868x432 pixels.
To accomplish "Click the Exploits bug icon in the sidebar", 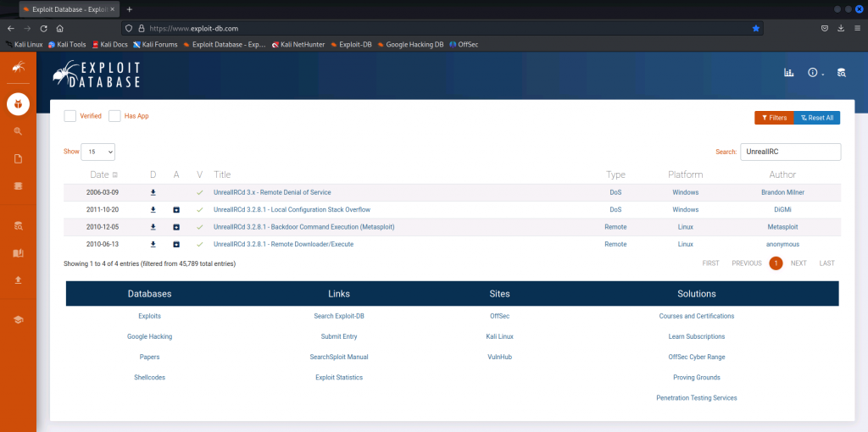I will (19, 103).
